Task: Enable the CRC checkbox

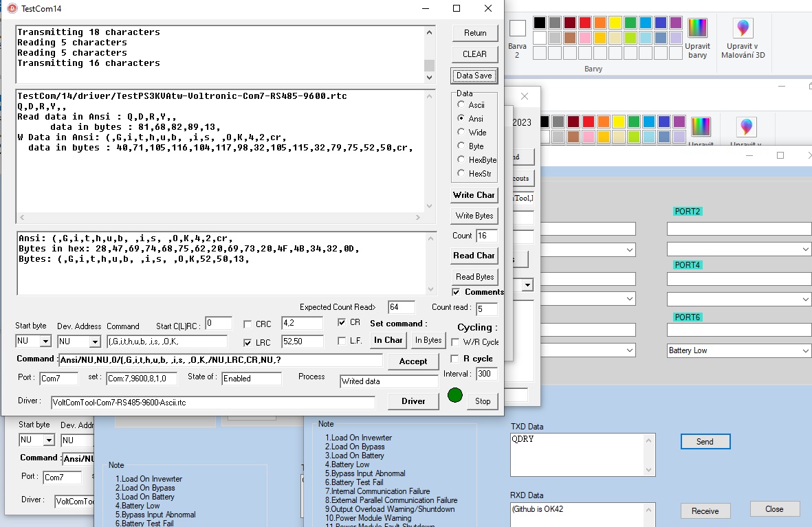Action: click(248, 324)
